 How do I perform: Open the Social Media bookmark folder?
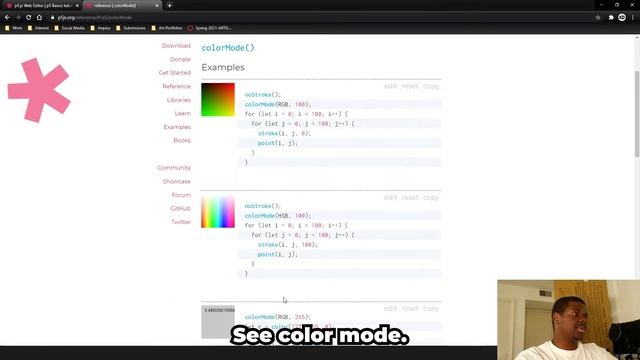(69, 28)
